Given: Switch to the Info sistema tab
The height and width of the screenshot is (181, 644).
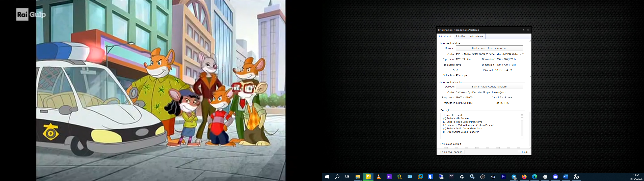Looking at the screenshot, I should point(476,37).
